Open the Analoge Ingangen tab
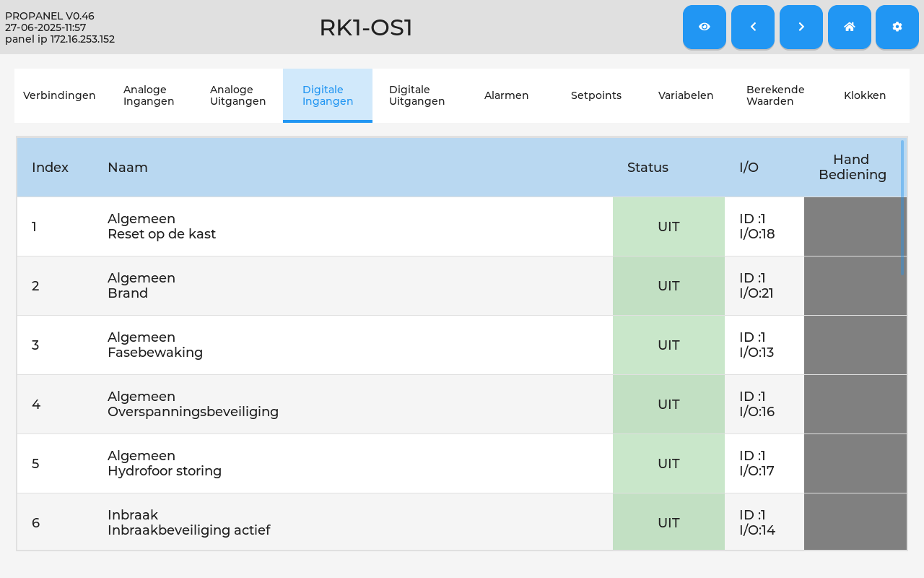The width and height of the screenshot is (924, 578). tap(149, 95)
